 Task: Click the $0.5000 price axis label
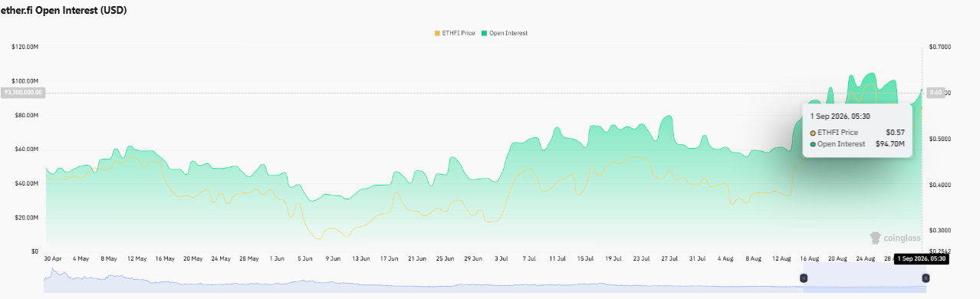coord(940,139)
